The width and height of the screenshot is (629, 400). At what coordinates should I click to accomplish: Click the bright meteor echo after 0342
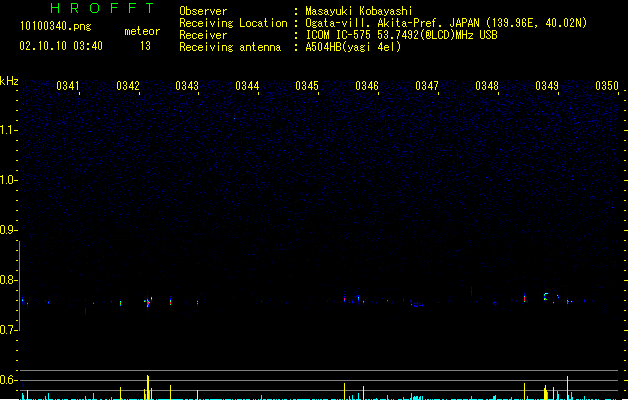coord(148,302)
